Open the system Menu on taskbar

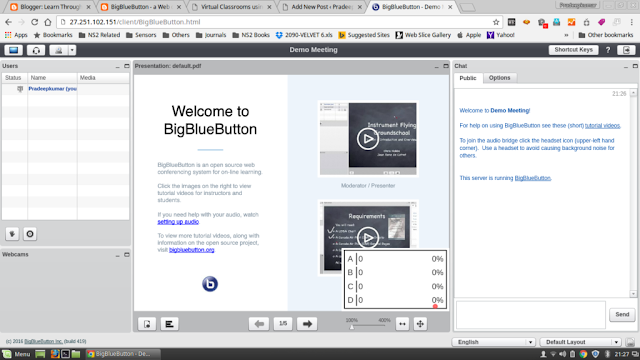click(16, 354)
